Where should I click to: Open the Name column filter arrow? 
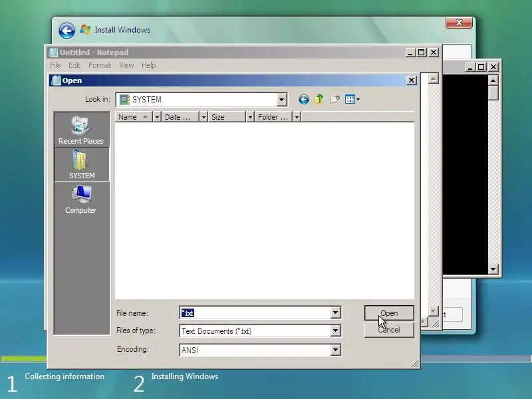[x=157, y=117]
